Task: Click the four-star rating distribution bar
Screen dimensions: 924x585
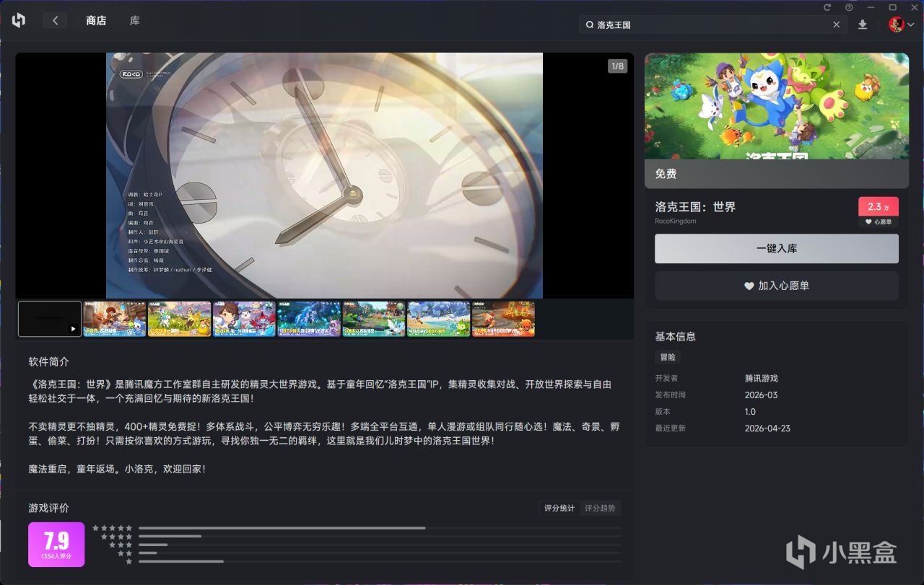Action: click(x=380, y=536)
